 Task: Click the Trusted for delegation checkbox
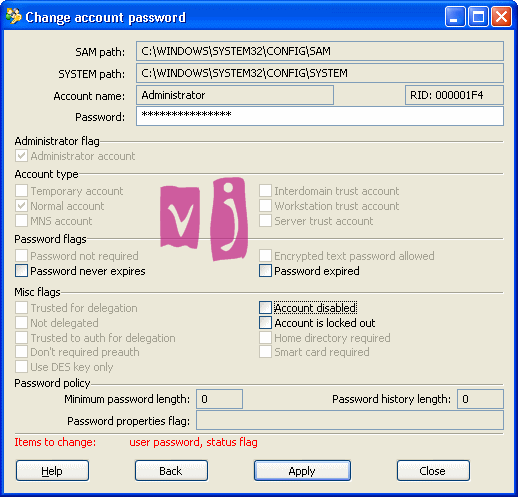click(21, 308)
